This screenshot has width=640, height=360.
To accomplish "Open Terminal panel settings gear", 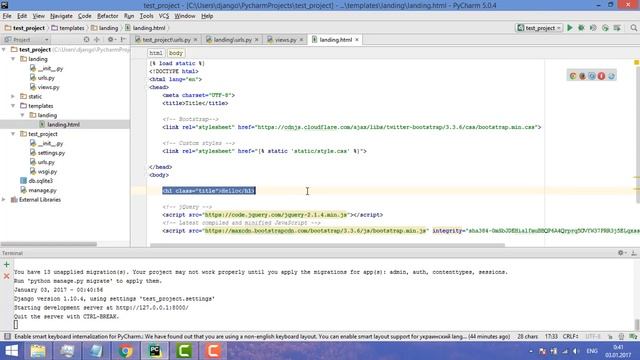I will click(x=621, y=253).
